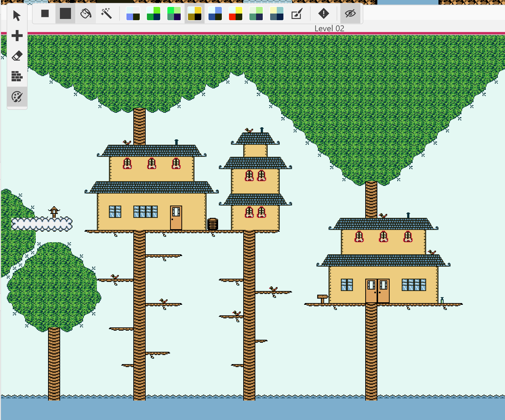The height and width of the screenshot is (420, 505).
Task: Choose the bright green and navy palette
Action: point(153,14)
